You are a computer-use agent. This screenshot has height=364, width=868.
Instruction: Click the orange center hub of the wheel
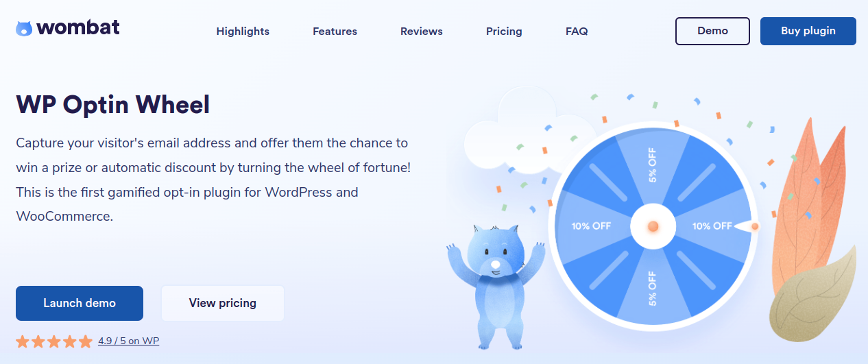tap(653, 226)
